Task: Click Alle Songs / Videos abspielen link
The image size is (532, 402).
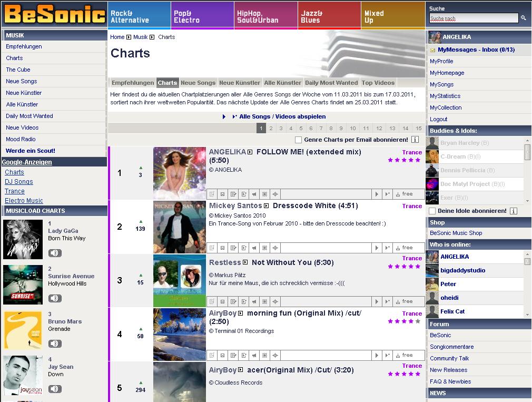Action: click(x=282, y=116)
